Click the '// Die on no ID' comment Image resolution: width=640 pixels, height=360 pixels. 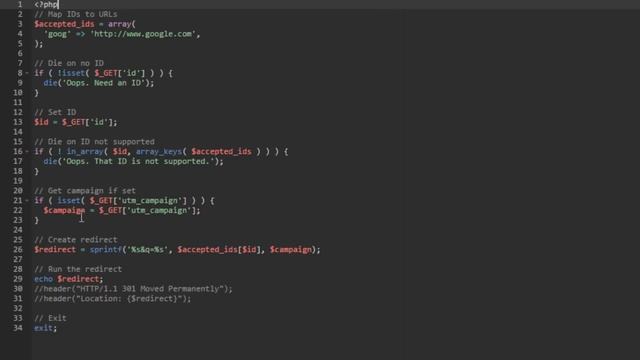[x=69, y=63]
